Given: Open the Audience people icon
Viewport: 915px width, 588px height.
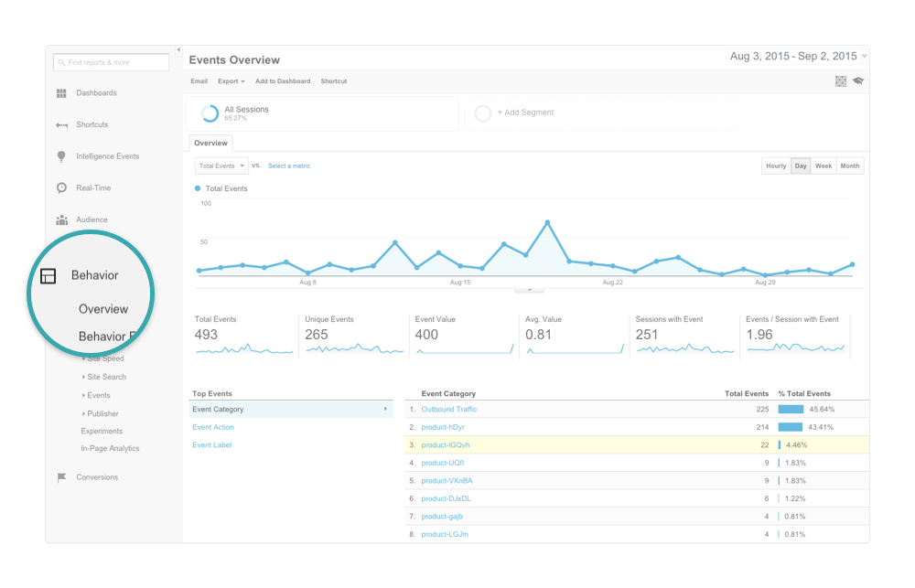Looking at the screenshot, I should (x=61, y=219).
